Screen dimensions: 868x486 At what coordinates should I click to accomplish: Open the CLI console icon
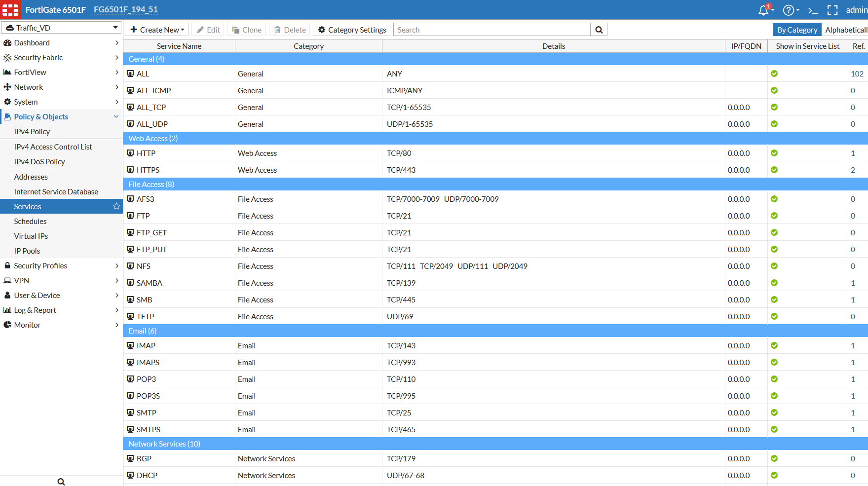click(813, 10)
